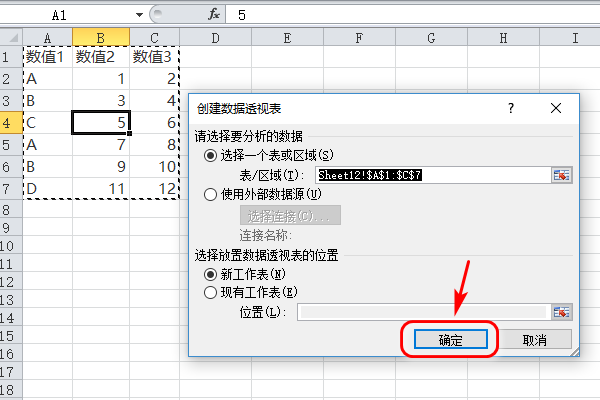Click cell C6 containing 10
Screen dimensions: 600x400
point(155,167)
